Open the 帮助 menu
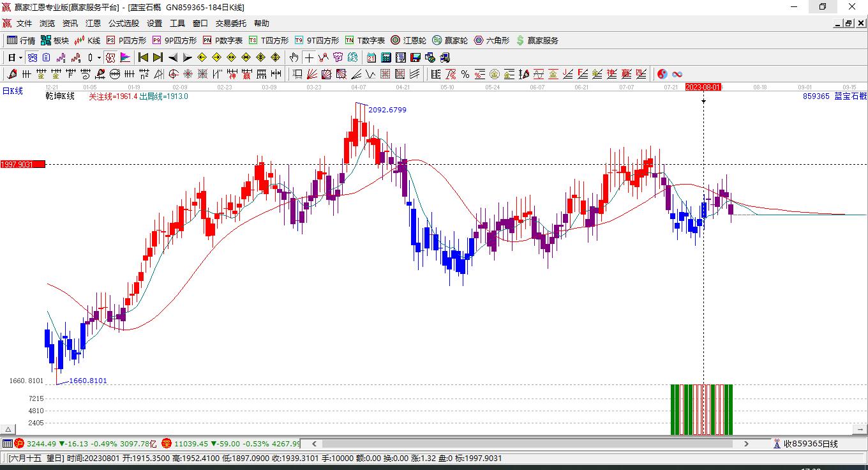 262,24
